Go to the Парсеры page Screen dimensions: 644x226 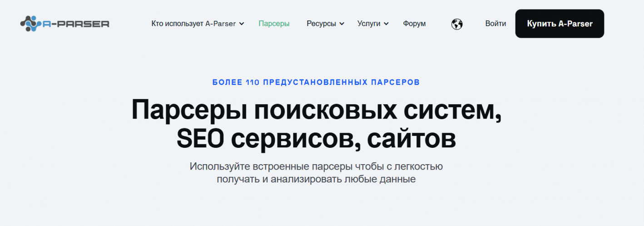click(x=274, y=24)
